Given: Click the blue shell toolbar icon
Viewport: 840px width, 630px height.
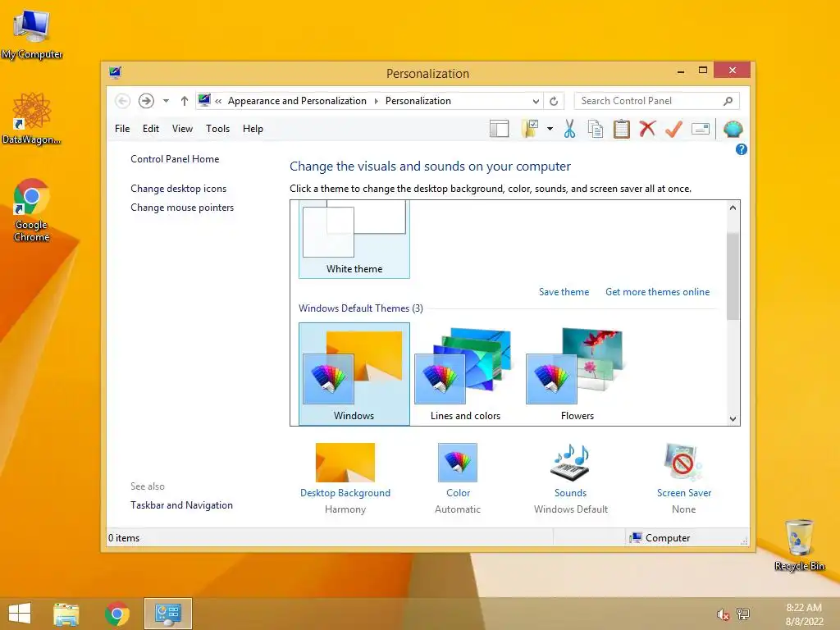Looking at the screenshot, I should pyautogui.click(x=733, y=129).
